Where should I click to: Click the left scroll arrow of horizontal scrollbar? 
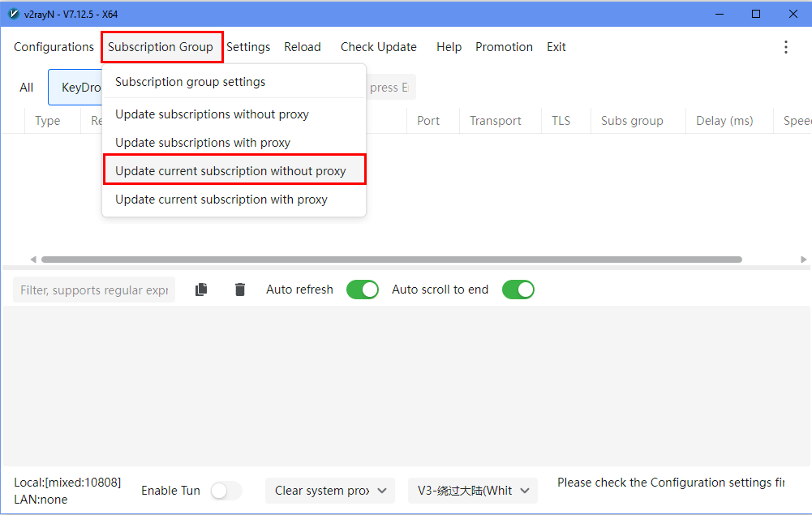(x=33, y=260)
